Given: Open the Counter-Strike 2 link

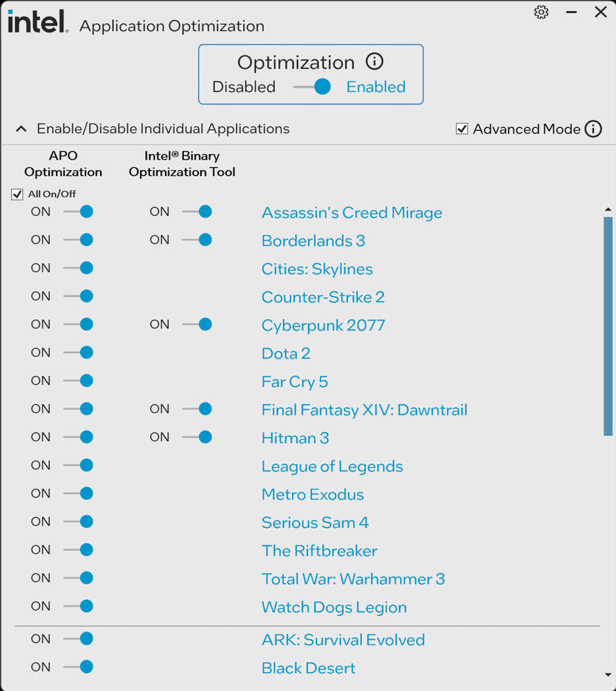Looking at the screenshot, I should (323, 297).
